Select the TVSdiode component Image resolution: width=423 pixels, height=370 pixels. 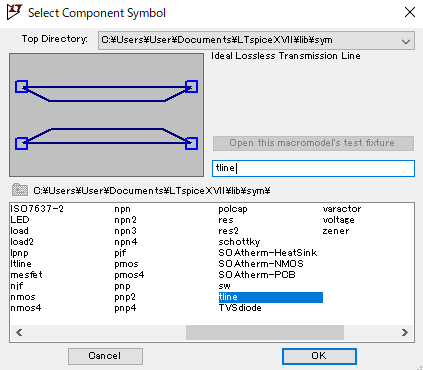tap(240, 308)
